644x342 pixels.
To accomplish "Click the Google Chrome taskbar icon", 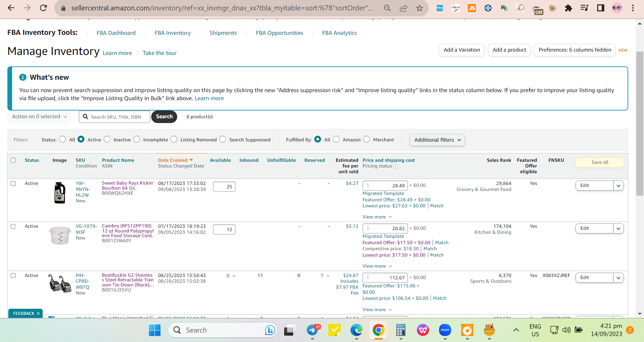I will [x=378, y=330].
